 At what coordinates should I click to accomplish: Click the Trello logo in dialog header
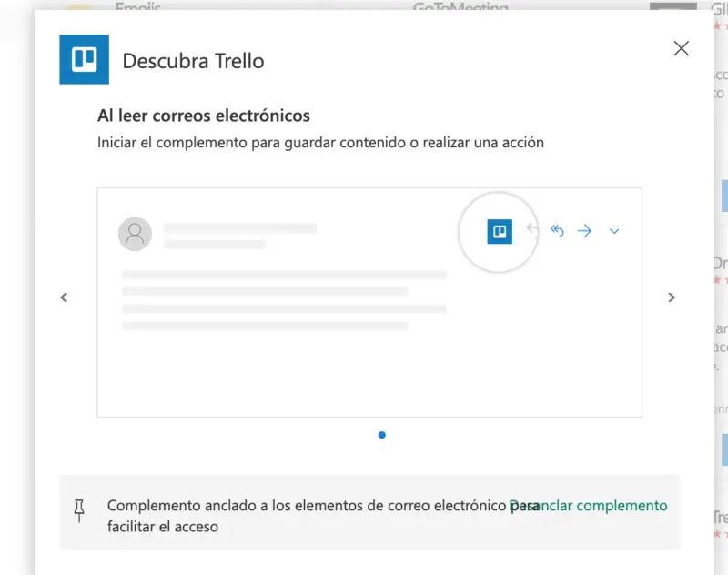[x=84, y=59]
